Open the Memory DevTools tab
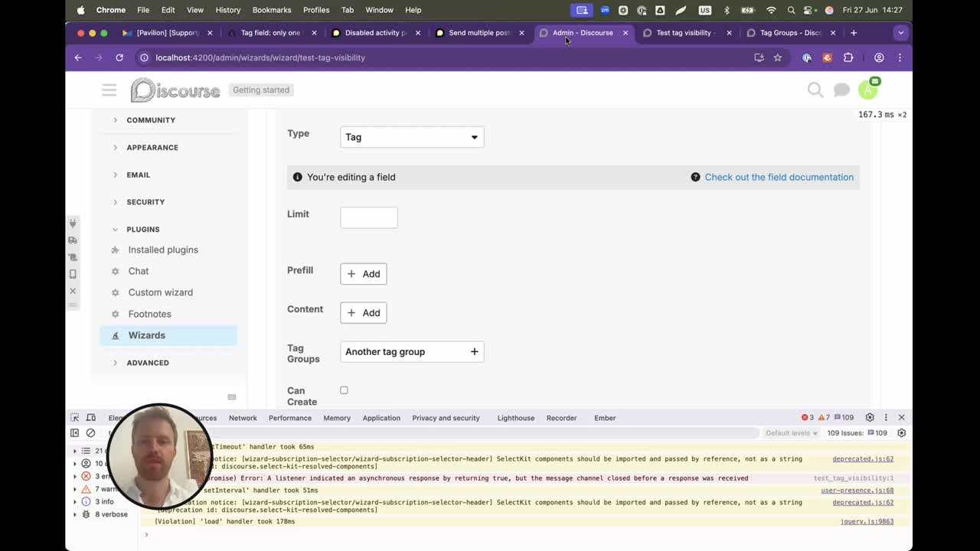The height and width of the screenshot is (551, 980). pos(337,418)
